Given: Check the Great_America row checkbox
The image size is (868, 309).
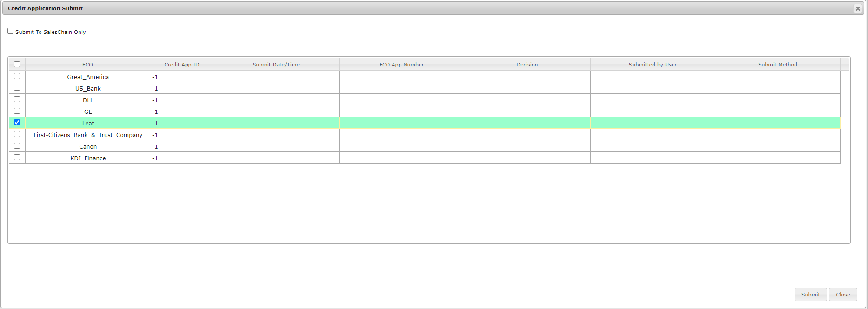Looking at the screenshot, I should [17, 76].
